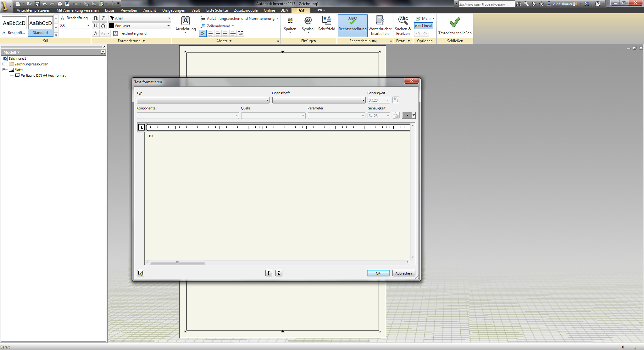The height and width of the screenshot is (350, 644).
Task: Click the undo arrow in quick access toolbar
Action: 44,4
